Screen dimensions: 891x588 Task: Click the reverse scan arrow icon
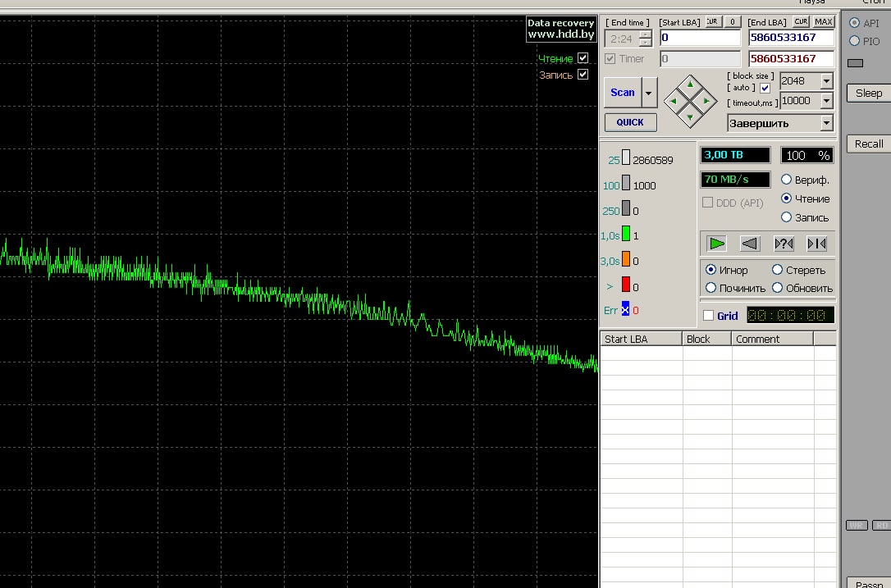(750, 244)
